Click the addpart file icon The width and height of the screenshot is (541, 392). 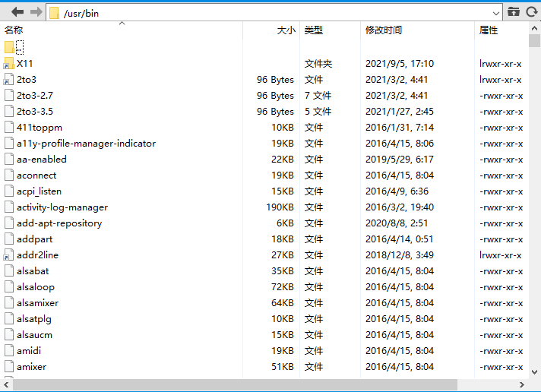click(9, 239)
